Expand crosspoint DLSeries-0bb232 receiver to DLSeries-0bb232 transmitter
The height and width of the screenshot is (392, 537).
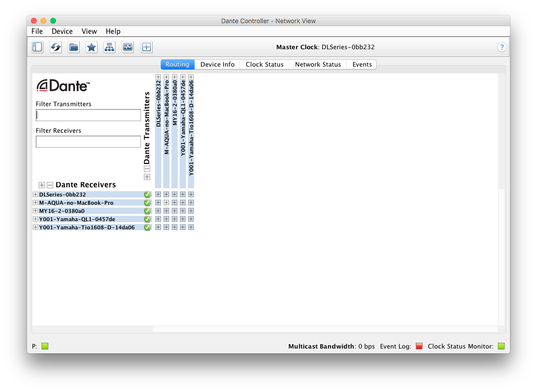pos(158,195)
